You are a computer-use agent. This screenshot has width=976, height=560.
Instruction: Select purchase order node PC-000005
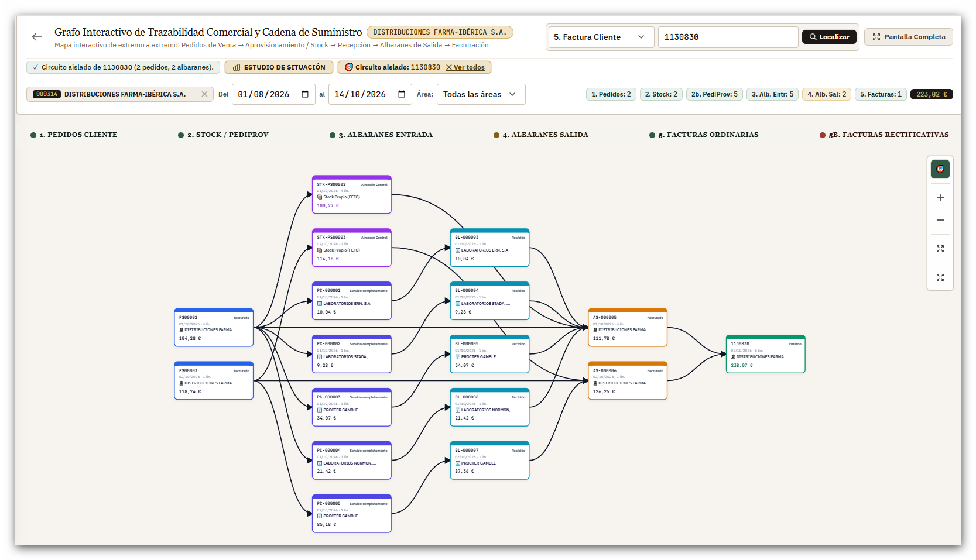click(352, 514)
